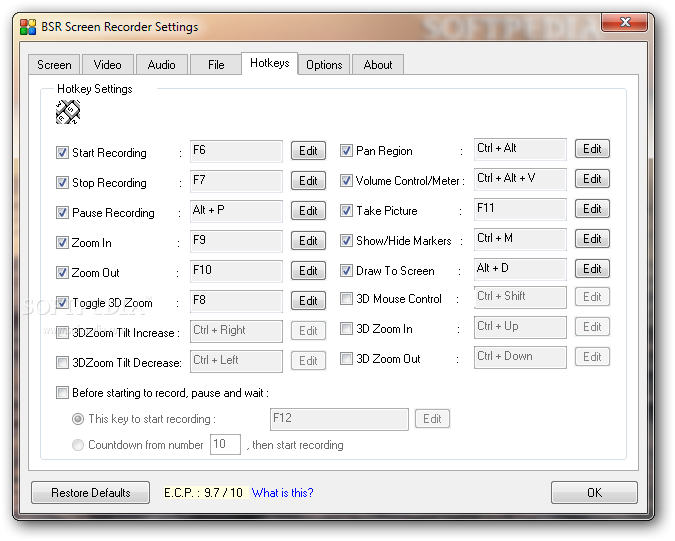Check the 3D Zoom Out checkbox
675x541 pixels.
(346, 359)
